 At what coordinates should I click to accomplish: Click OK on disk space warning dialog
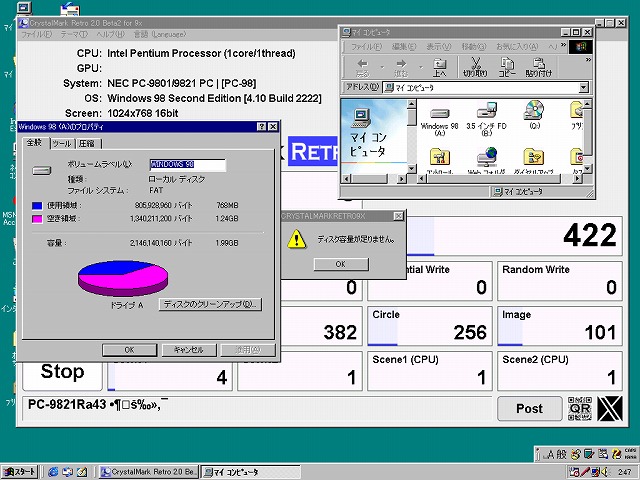(x=341, y=264)
